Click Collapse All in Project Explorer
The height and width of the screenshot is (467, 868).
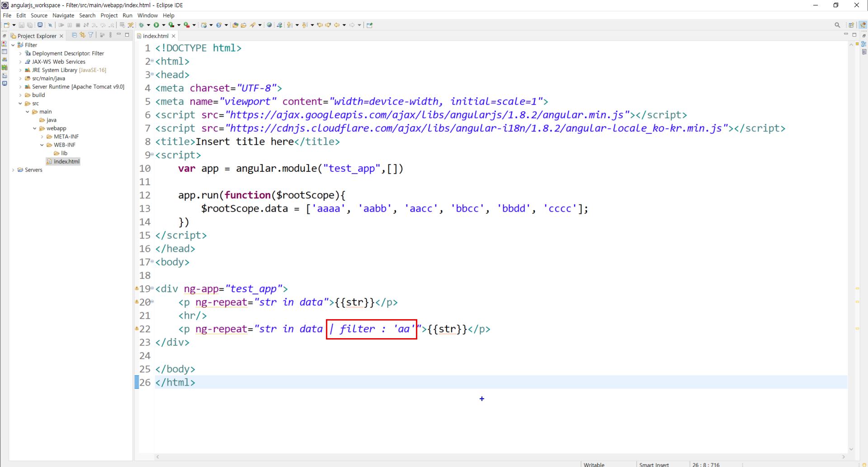(75, 35)
